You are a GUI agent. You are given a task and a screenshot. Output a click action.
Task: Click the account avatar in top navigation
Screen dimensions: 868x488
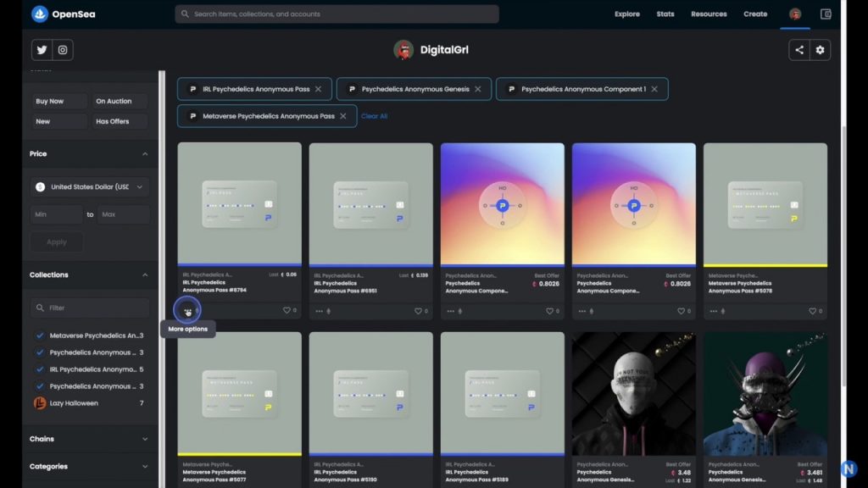tap(795, 14)
